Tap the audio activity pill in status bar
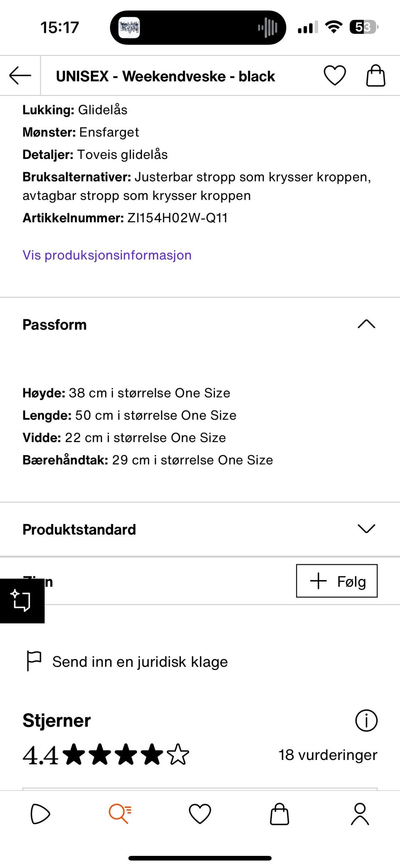400x868 pixels. (x=198, y=28)
